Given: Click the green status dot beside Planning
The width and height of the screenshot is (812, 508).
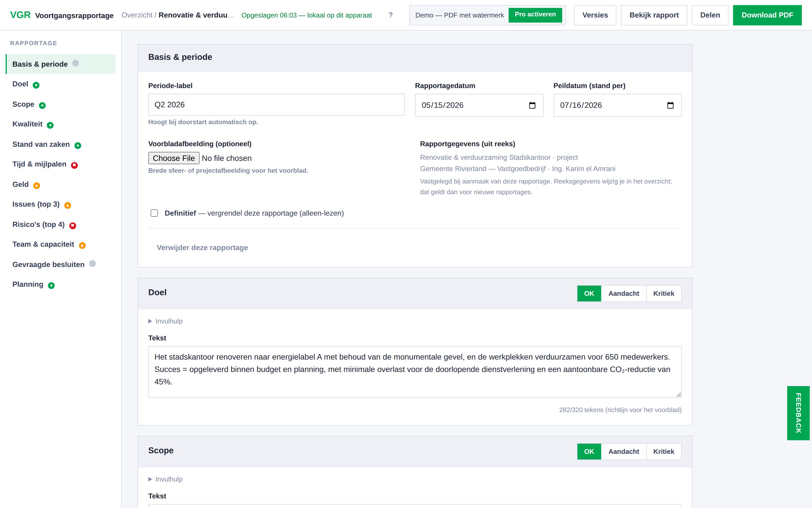Looking at the screenshot, I should 51,286.
